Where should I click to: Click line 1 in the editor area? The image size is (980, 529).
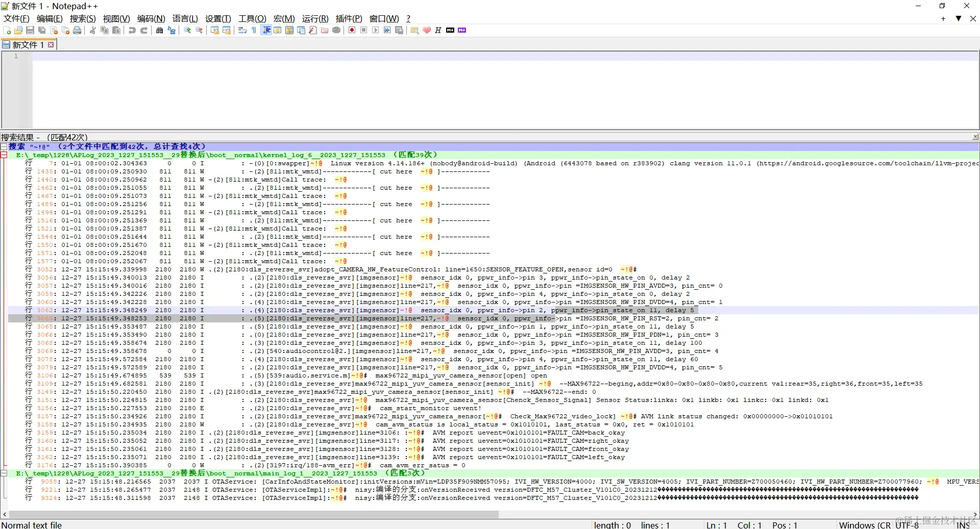pyautogui.click(x=505, y=56)
